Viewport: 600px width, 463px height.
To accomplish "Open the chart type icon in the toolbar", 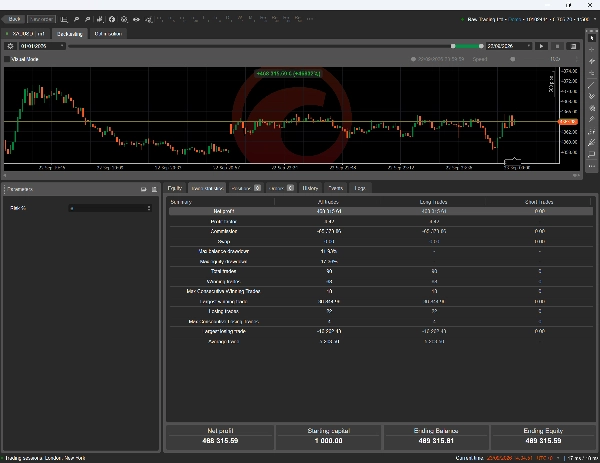I will pos(64,19).
